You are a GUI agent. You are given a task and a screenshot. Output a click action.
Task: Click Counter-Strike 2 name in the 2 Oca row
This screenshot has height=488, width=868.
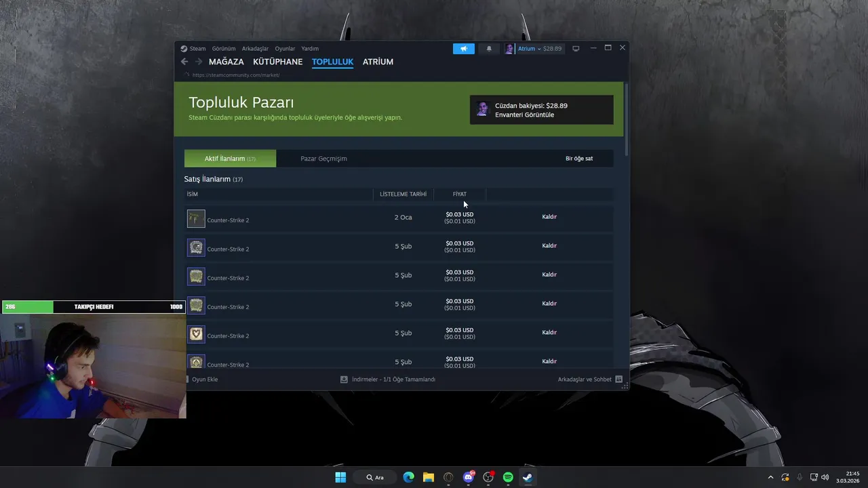tap(228, 220)
